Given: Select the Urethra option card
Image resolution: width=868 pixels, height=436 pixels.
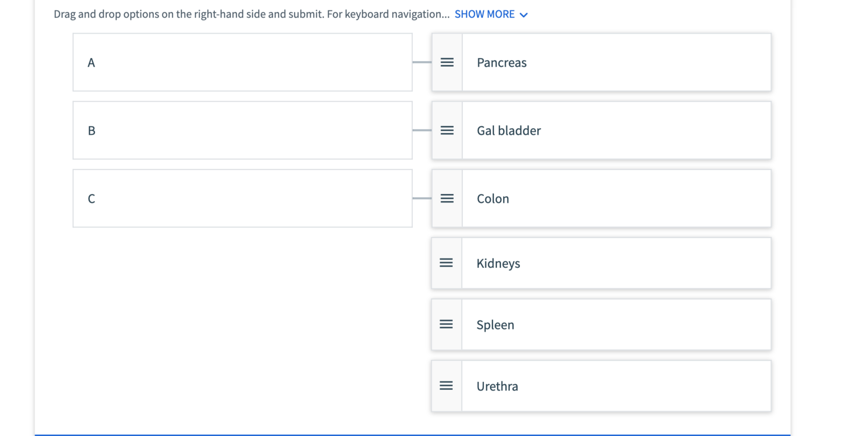Looking at the screenshot, I should [x=616, y=386].
